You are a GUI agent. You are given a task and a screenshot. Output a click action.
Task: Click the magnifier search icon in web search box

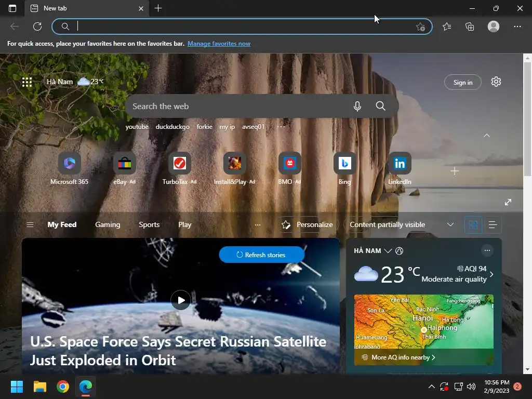coord(381,106)
